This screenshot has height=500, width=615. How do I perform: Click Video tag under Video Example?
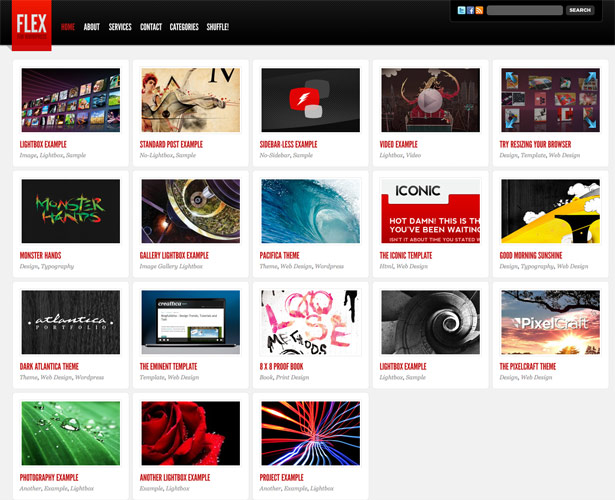(413, 155)
